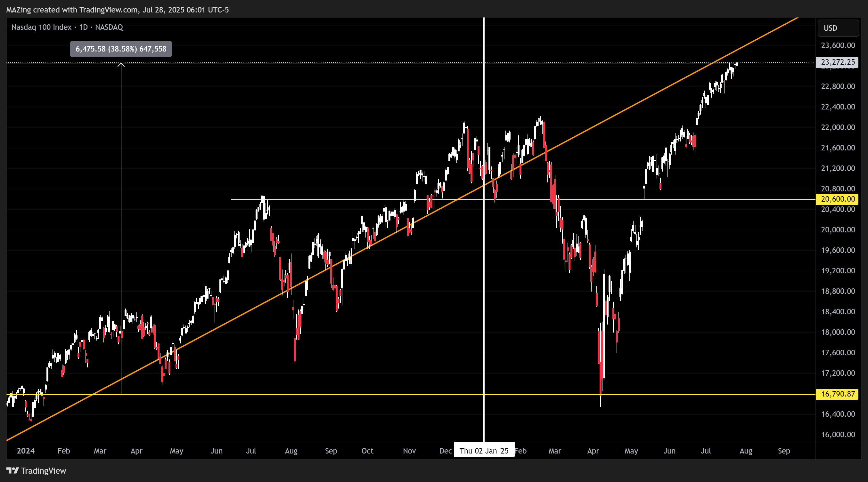Click the Nov label on time axis

[x=409, y=451]
